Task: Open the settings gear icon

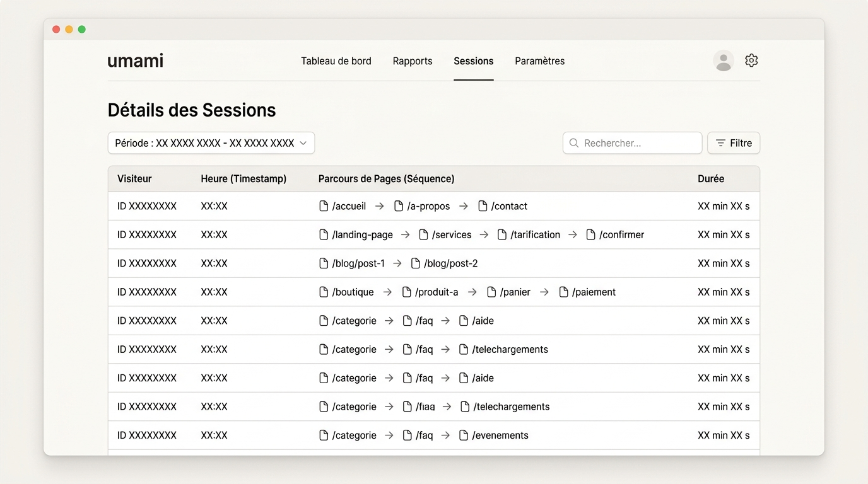Action: pos(751,60)
